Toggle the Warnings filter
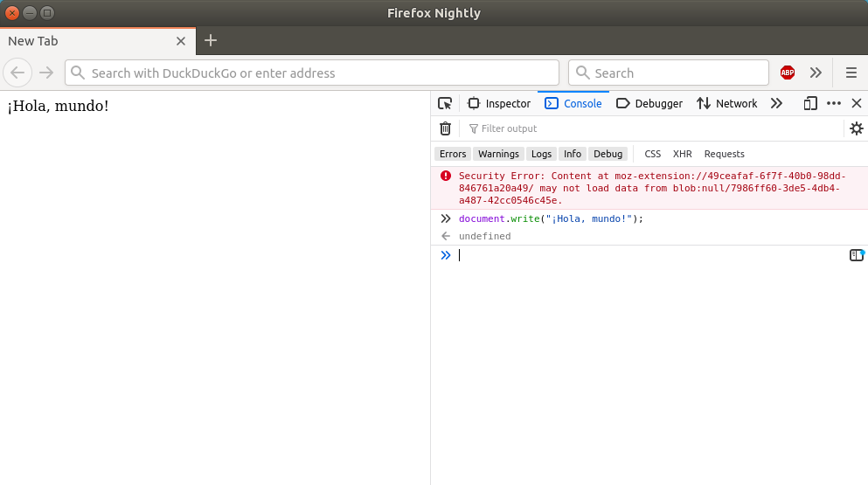 (x=498, y=154)
